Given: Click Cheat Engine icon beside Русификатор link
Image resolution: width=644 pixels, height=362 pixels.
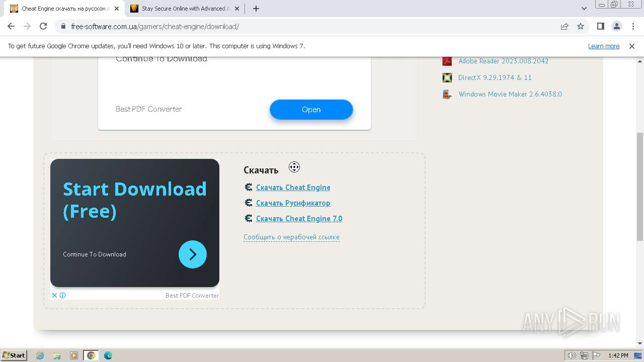Looking at the screenshot, I should (x=248, y=203).
